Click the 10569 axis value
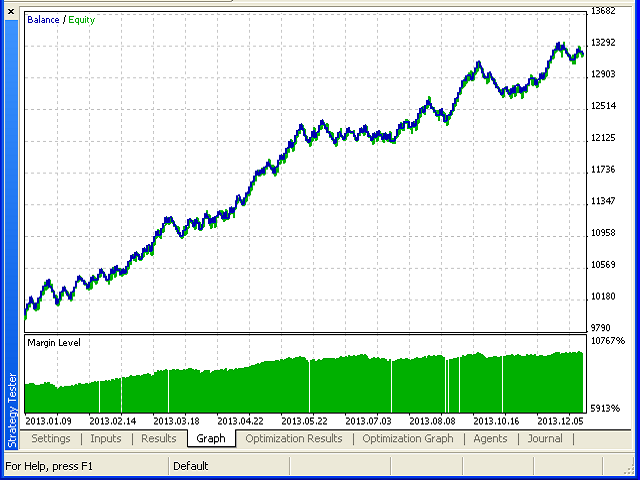This screenshot has height=480, width=640. (603, 264)
